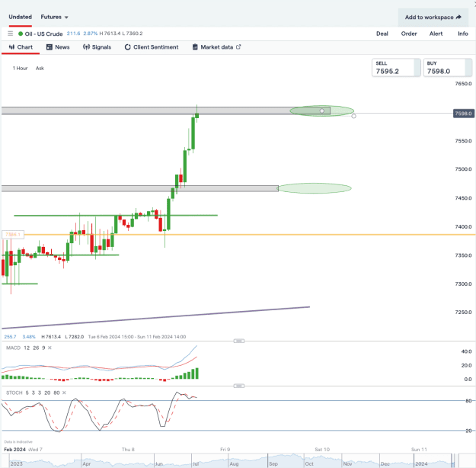This screenshot has height=468, width=476.
Task: Click the Oil - US Crude instrument name
Action: coord(43,34)
